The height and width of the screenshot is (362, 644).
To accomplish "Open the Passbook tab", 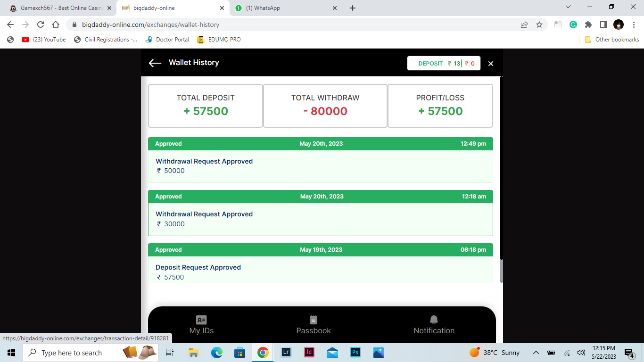I will click(x=314, y=325).
